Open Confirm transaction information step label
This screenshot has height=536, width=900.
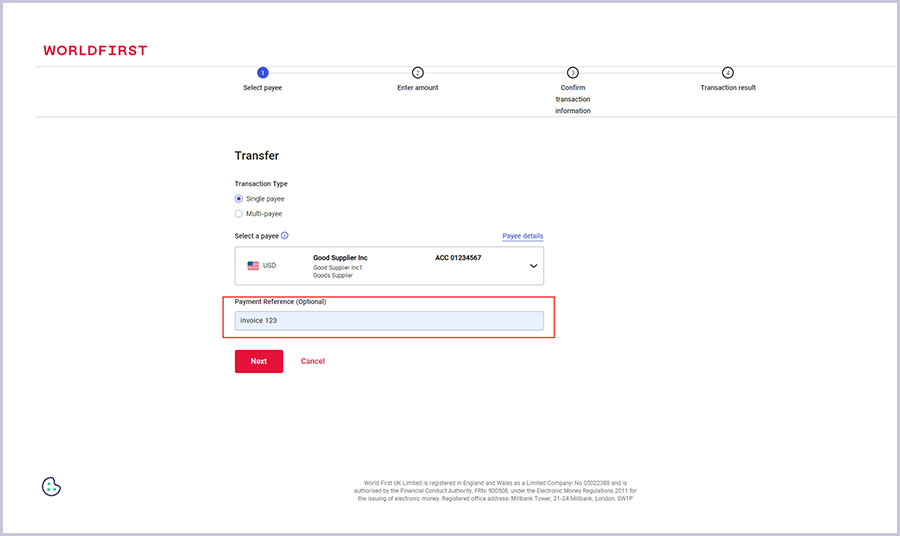click(x=573, y=99)
